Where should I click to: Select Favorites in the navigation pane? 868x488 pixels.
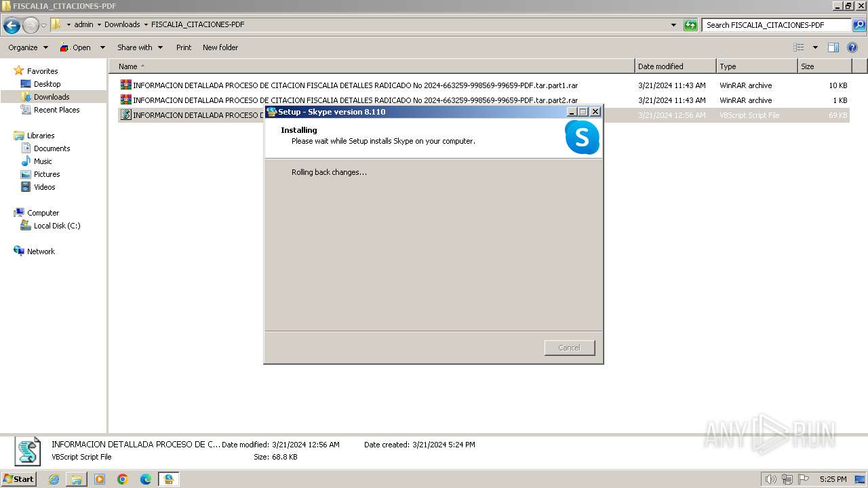pos(42,71)
